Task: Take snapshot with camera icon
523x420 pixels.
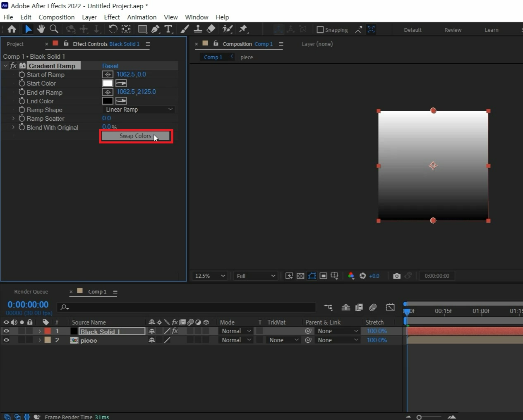Action: pos(396,276)
